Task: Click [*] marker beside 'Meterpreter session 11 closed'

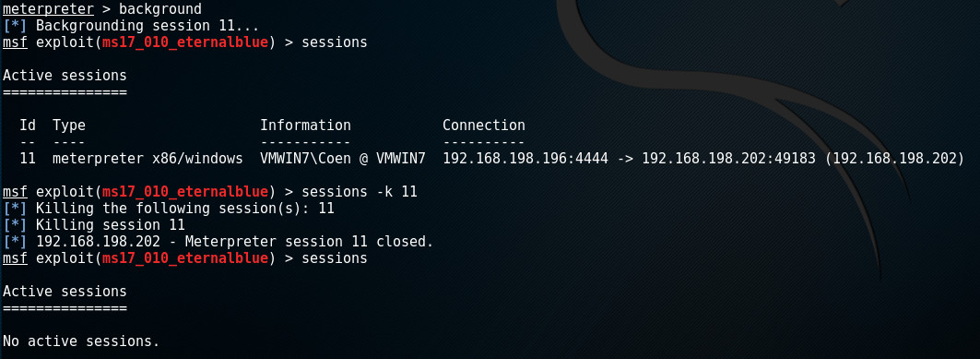Action: [x=15, y=242]
